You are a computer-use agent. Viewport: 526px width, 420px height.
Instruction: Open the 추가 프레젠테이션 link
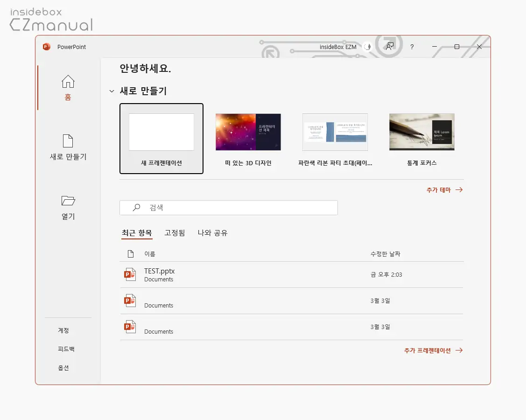(x=434, y=350)
